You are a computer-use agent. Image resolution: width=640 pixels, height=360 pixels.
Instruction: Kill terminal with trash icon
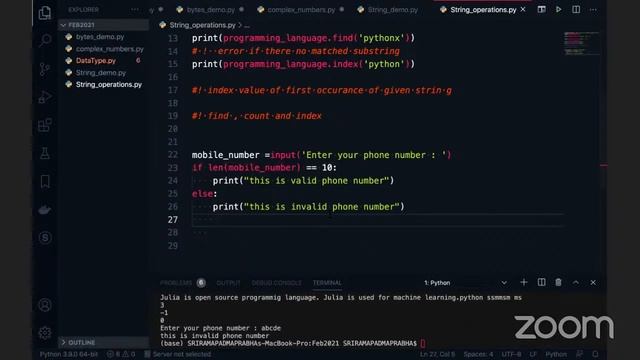558,282
